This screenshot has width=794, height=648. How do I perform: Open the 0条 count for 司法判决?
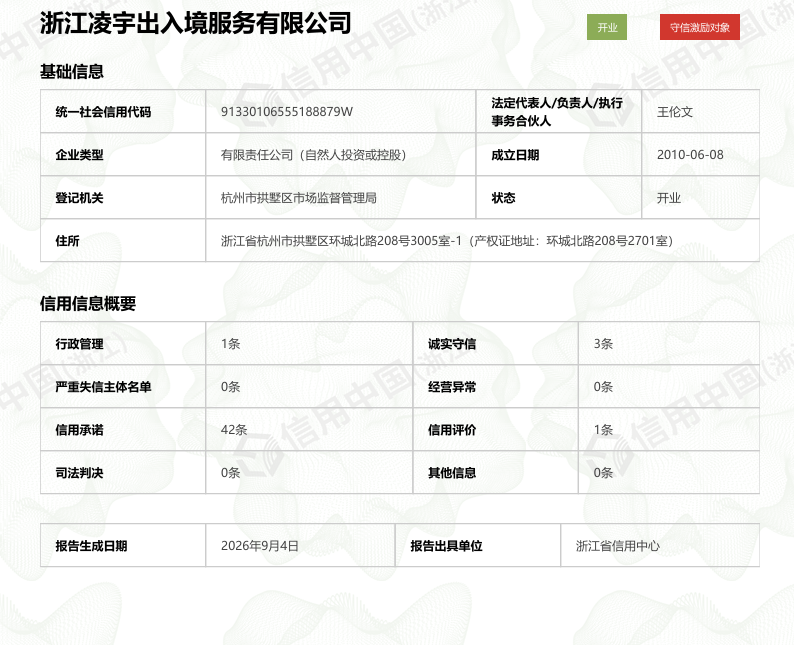pyautogui.click(x=230, y=473)
